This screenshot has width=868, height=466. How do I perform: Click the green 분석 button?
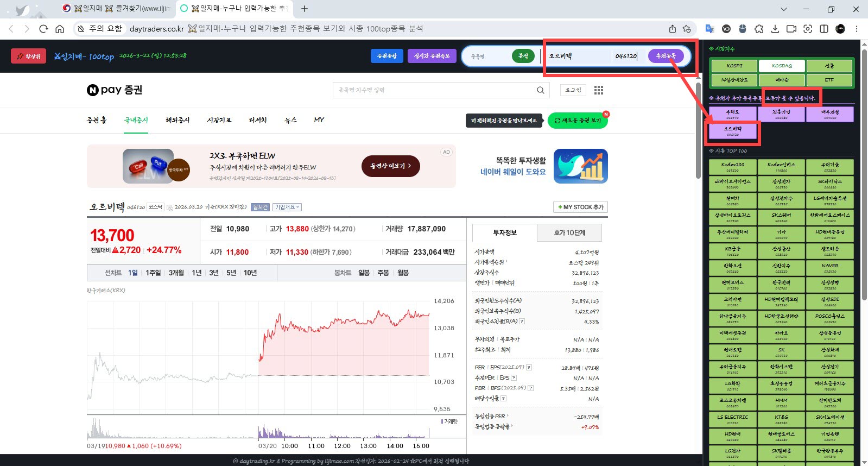click(x=523, y=56)
